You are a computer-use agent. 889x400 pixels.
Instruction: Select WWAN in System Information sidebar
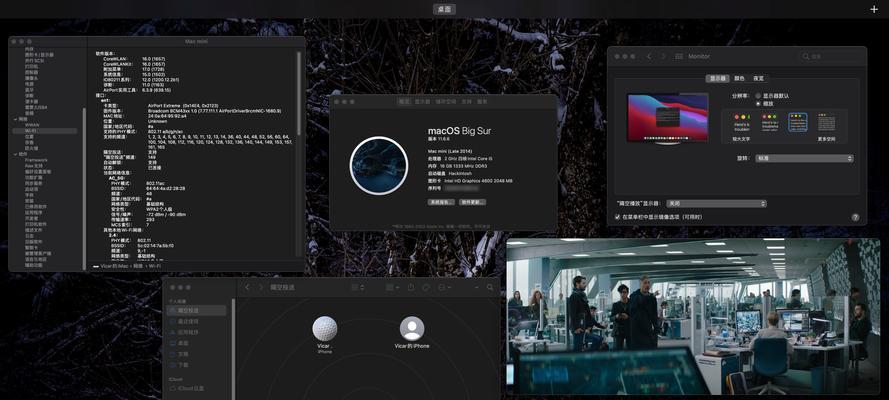pos(32,125)
